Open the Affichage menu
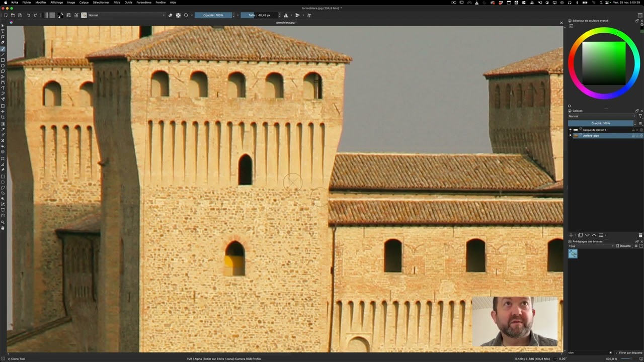644x362 pixels. 57,2
